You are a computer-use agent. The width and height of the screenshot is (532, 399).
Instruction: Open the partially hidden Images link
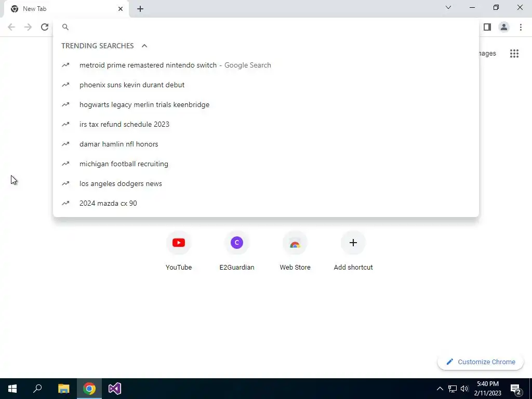pos(487,54)
